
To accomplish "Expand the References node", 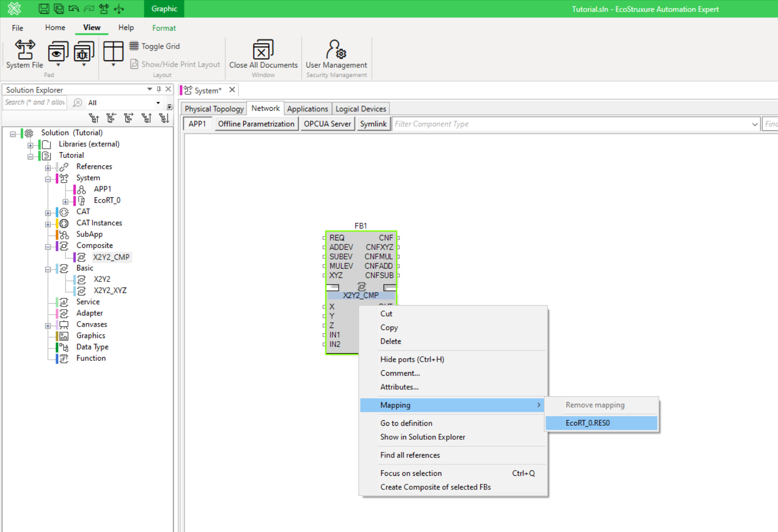I will coord(48,168).
